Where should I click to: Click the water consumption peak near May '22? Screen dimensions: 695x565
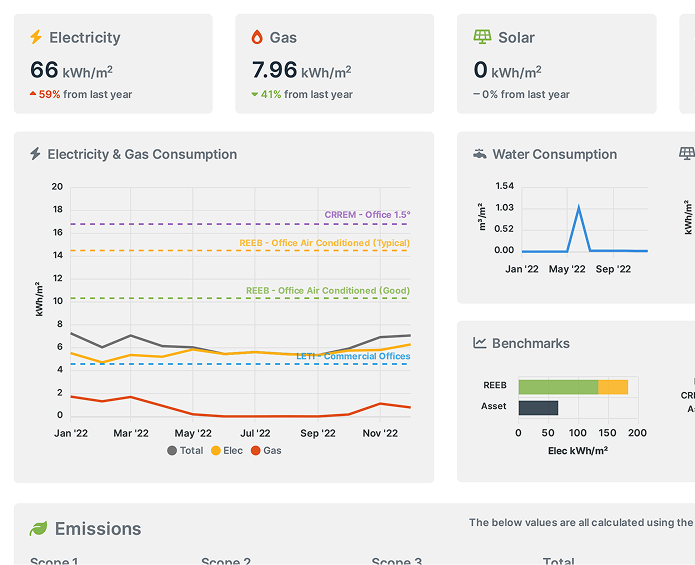tap(578, 206)
